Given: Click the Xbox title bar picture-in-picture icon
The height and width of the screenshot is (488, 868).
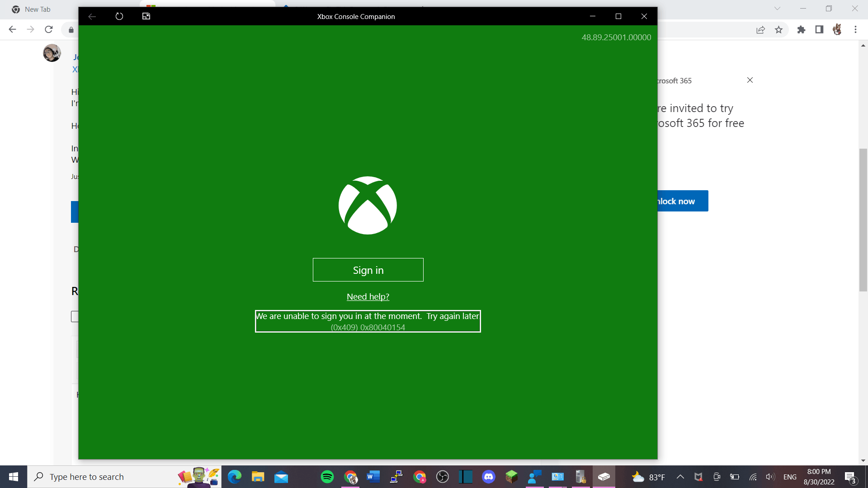Looking at the screenshot, I should click(x=146, y=16).
